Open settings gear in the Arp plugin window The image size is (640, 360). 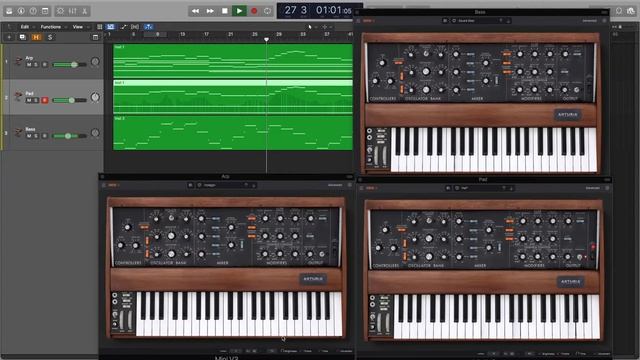350,185
